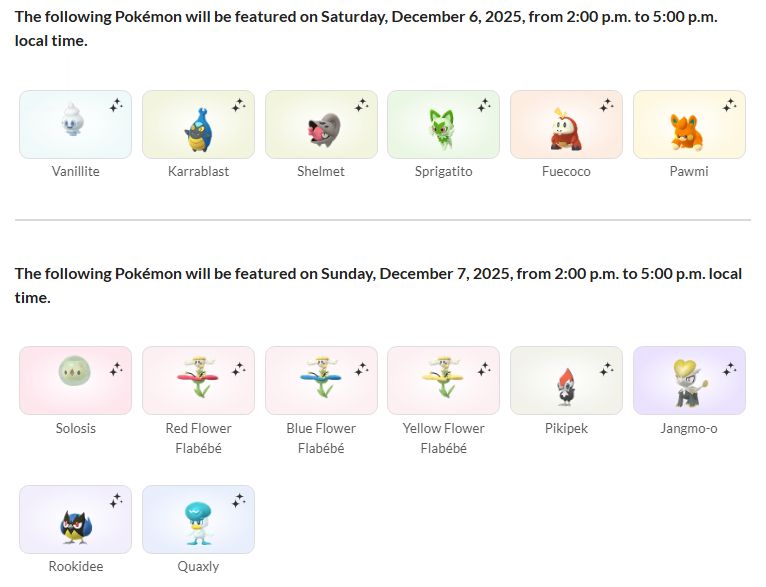The height and width of the screenshot is (587, 766).
Task: Select the Blue Flower Flabébé sprite
Action: [321, 377]
